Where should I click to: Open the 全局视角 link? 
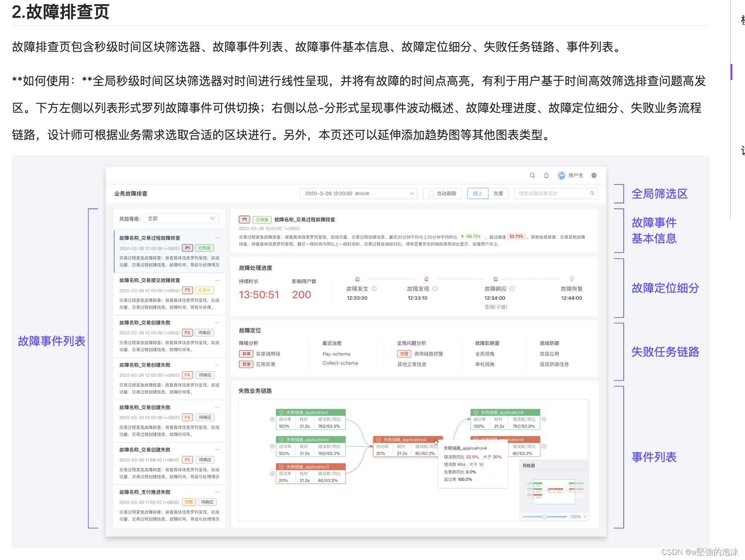click(x=485, y=354)
